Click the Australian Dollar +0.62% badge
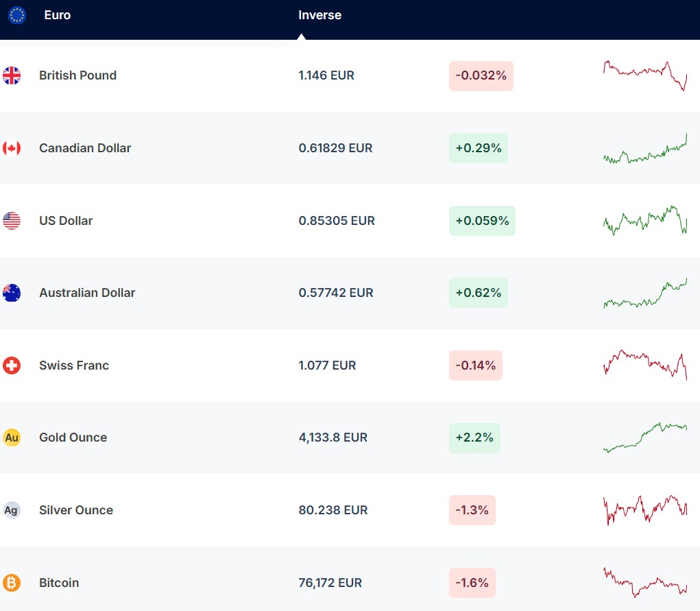 (x=478, y=293)
